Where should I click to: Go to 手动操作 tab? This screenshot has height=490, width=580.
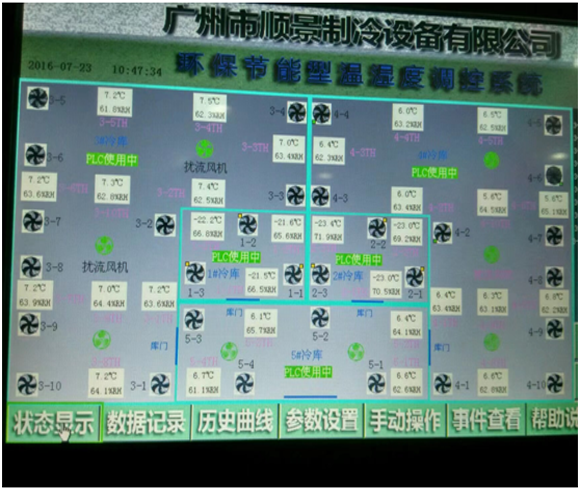pos(405,420)
